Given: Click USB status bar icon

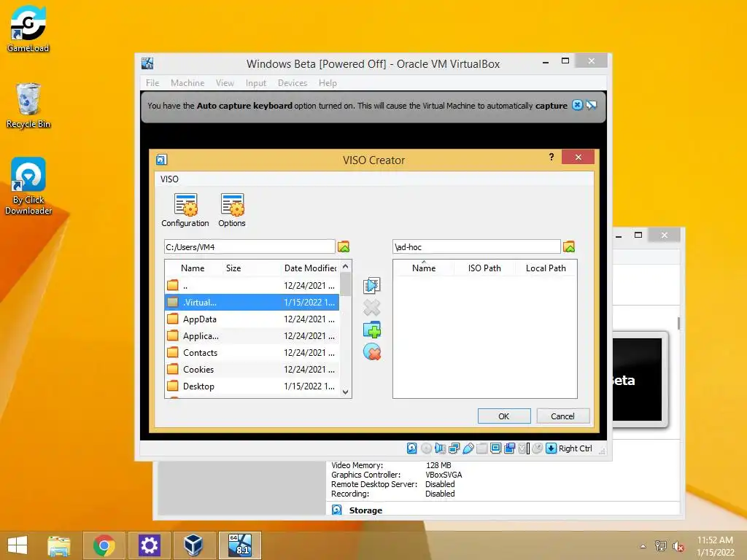Looking at the screenshot, I should (x=468, y=448).
